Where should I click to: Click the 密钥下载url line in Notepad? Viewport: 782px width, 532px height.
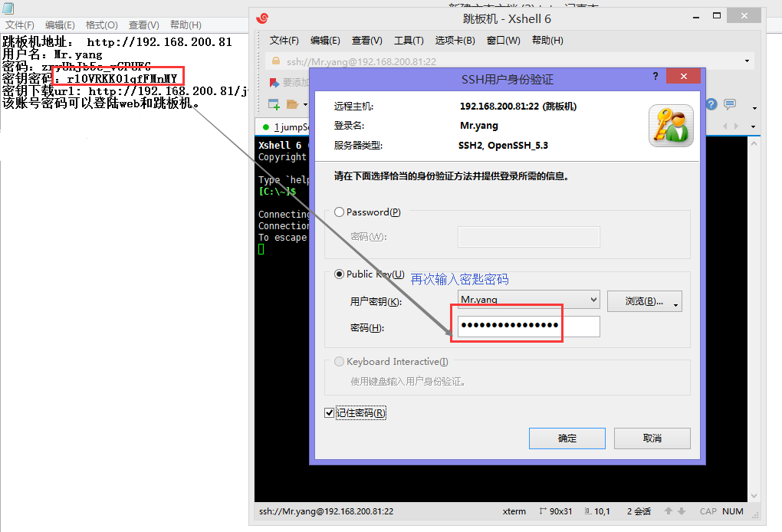click(x=125, y=90)
